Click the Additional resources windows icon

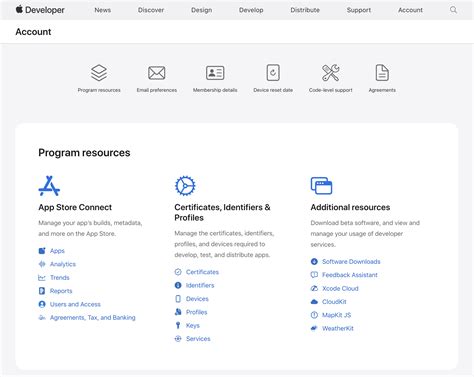pyautogui.click(x=321, y=186)
